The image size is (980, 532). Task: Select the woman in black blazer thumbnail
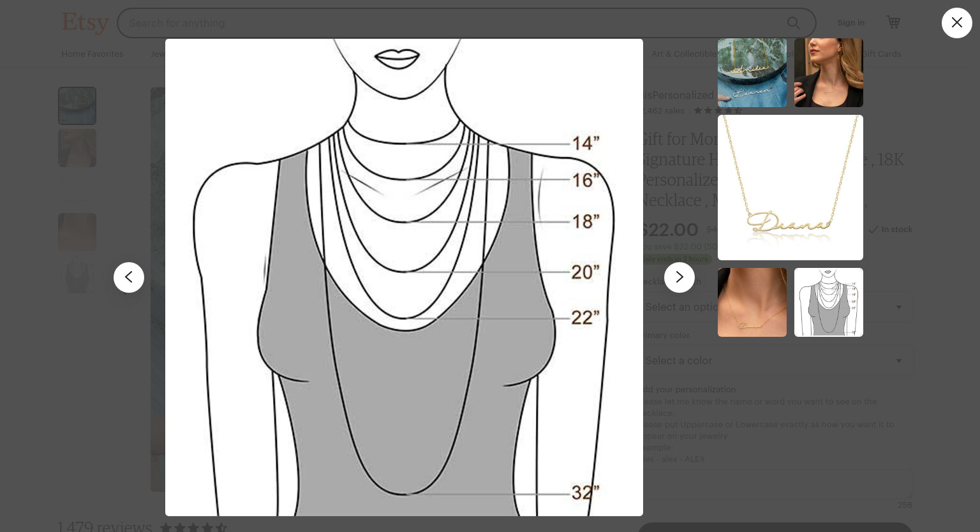[829, 72]
